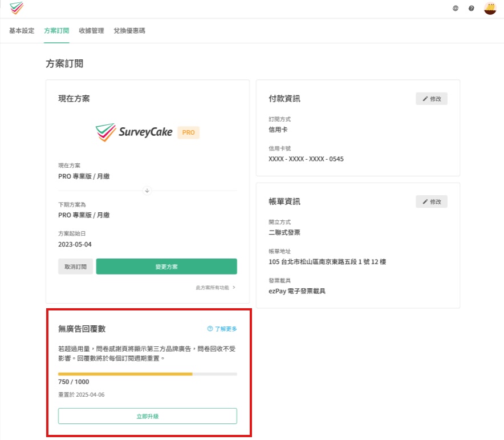Screen dimensions: 504x440
Task: Click the PRO badge
Action: click(x=188, y=132)
